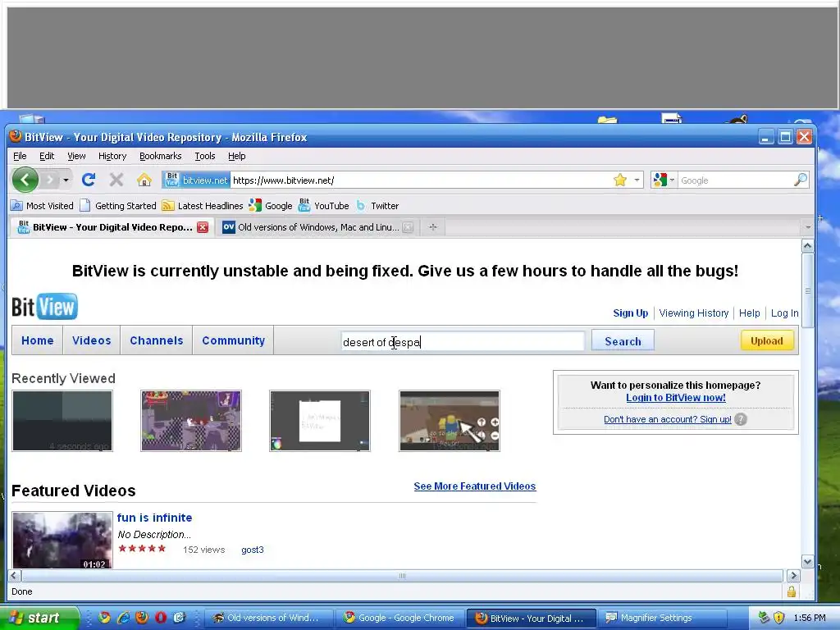Bookmark this page with the star icon
Screen dimensions: 840x630
[620, 180]
